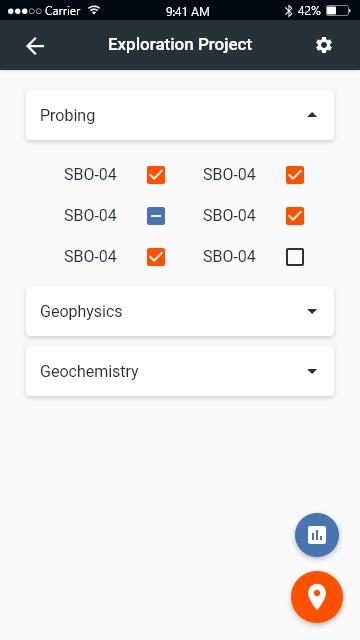Uncheck the top-right SBO-04 checkbox
Image resolution: width=360 pixels, height=640 pixels.
click(x=295, y=175)
